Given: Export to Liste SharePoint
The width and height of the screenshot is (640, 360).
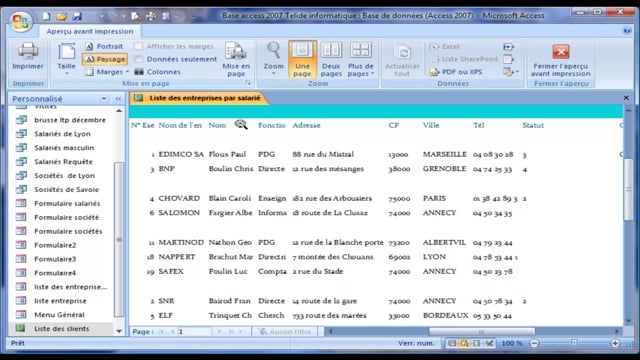Looking at the screenshot, I should coord(464,59).
